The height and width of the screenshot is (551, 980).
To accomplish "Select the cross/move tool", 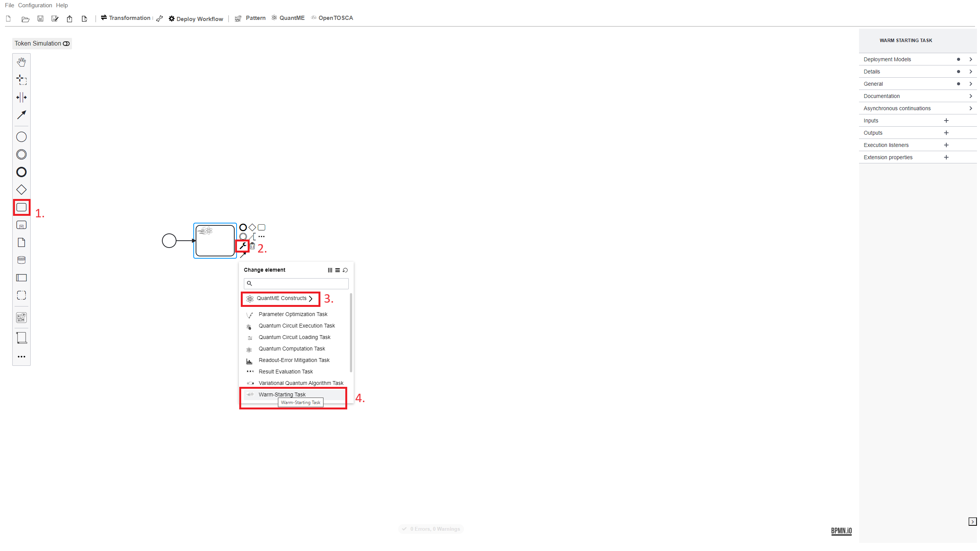I will tap(21, 79).
